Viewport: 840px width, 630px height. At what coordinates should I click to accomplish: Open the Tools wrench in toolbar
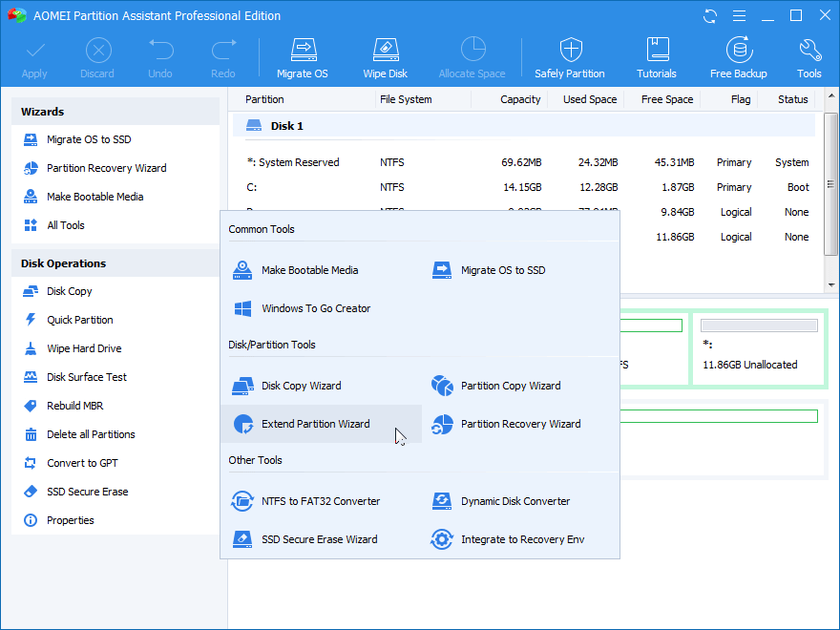808,58
